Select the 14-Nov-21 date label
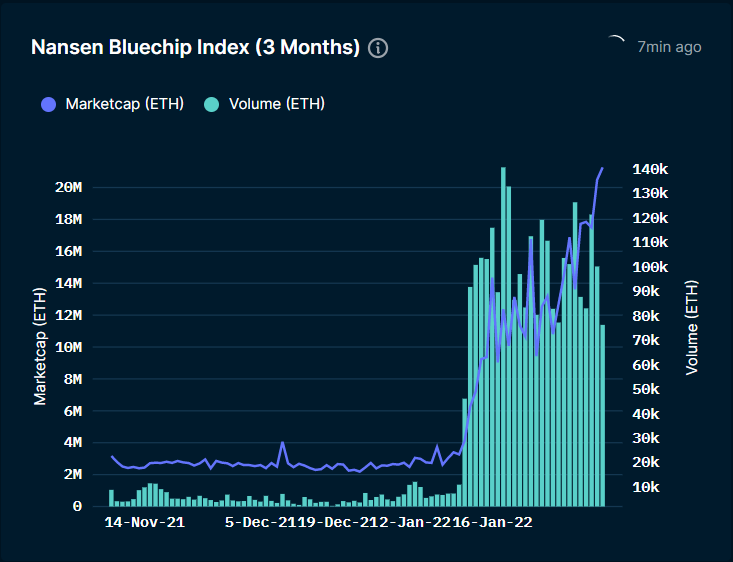 144,522
